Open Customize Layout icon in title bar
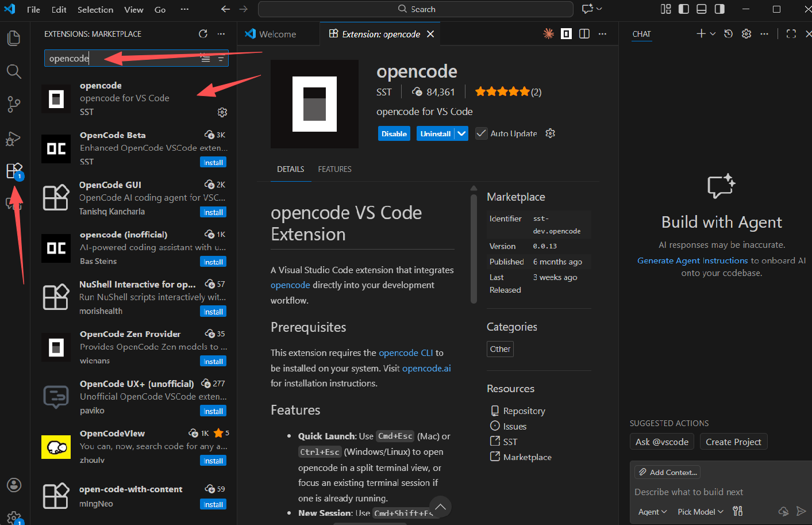812x525 pixels. pyautogui.click(x=666, y=9)
